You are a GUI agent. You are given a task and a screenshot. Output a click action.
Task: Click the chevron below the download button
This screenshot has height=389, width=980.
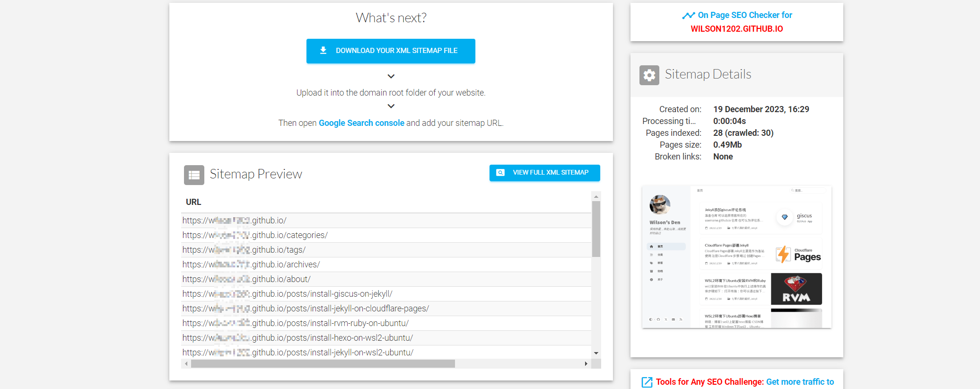[x=391, y=76]
